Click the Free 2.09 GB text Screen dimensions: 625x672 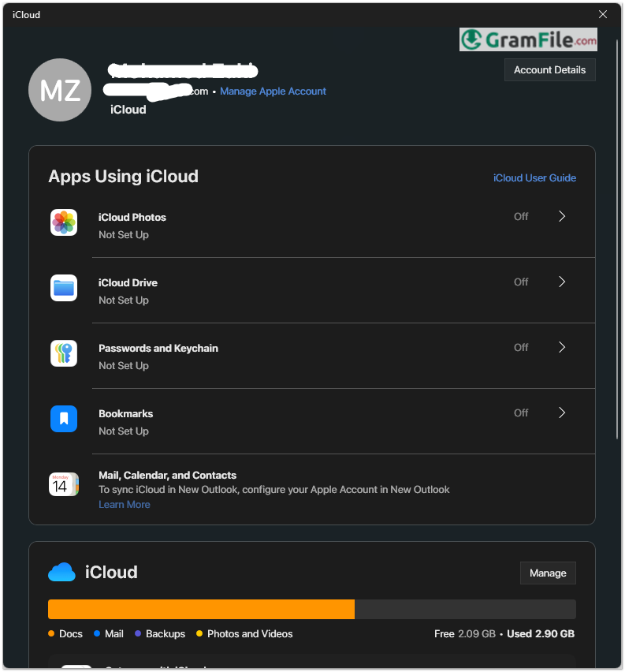pyautogui.click(x=465, y=634)
